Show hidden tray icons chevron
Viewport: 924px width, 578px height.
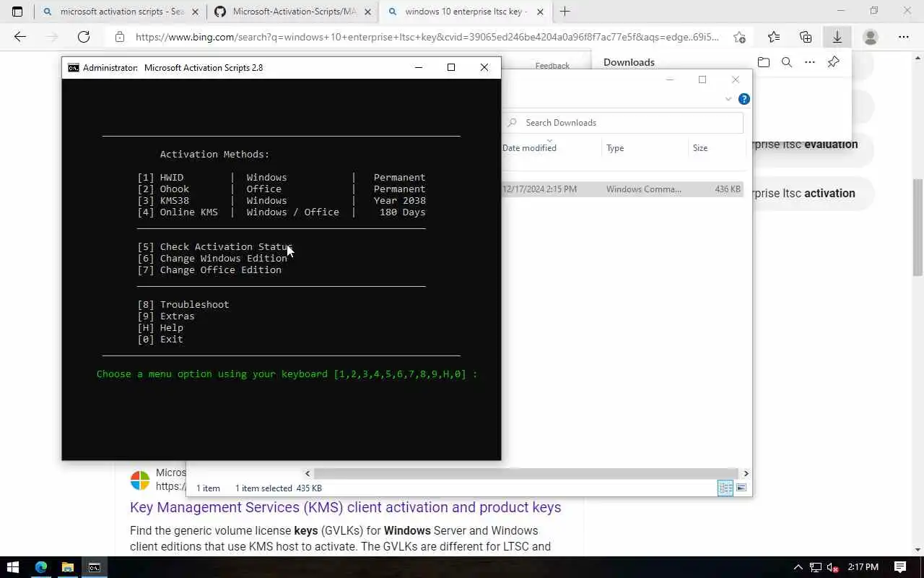point(798,567)
